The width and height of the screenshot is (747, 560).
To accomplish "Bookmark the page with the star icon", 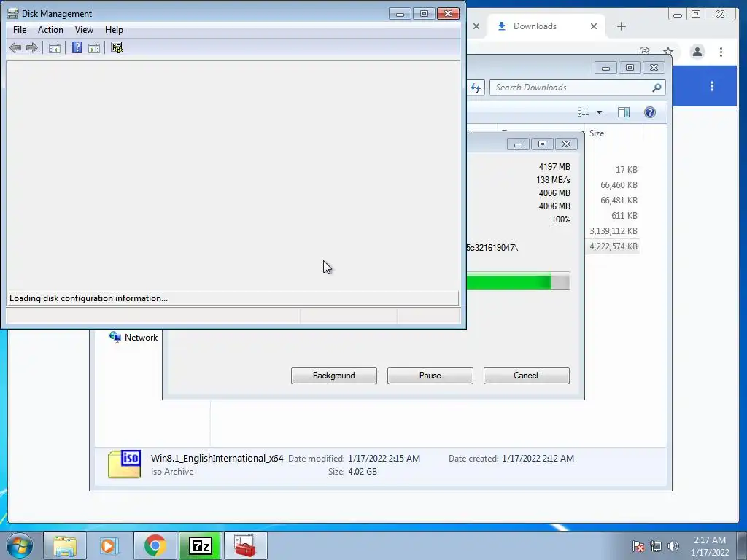I will 668,51.
